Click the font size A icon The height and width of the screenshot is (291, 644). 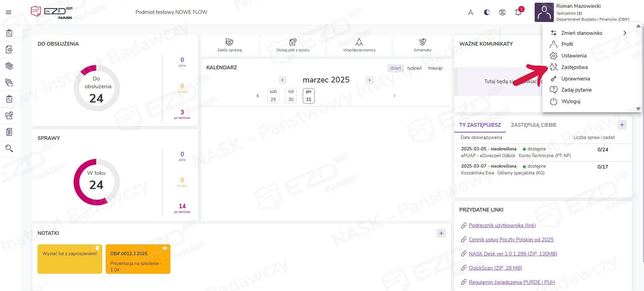click(471, 13)
